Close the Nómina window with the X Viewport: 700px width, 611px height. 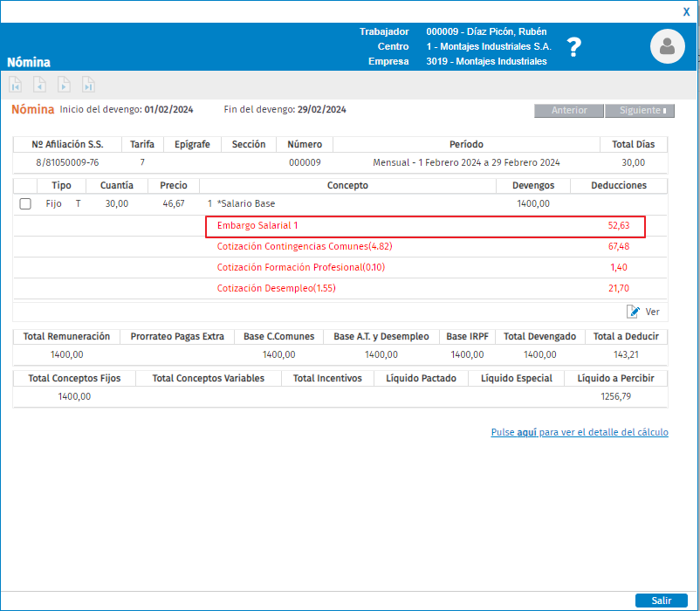(686, 11)
